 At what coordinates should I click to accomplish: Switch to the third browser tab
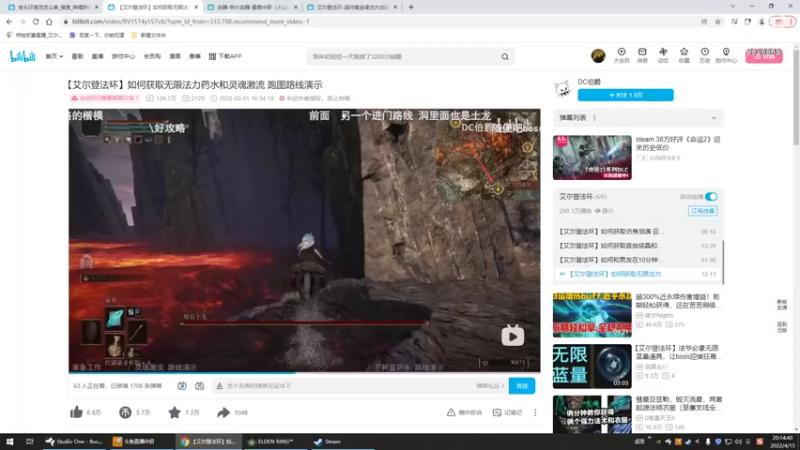point(252,7)
